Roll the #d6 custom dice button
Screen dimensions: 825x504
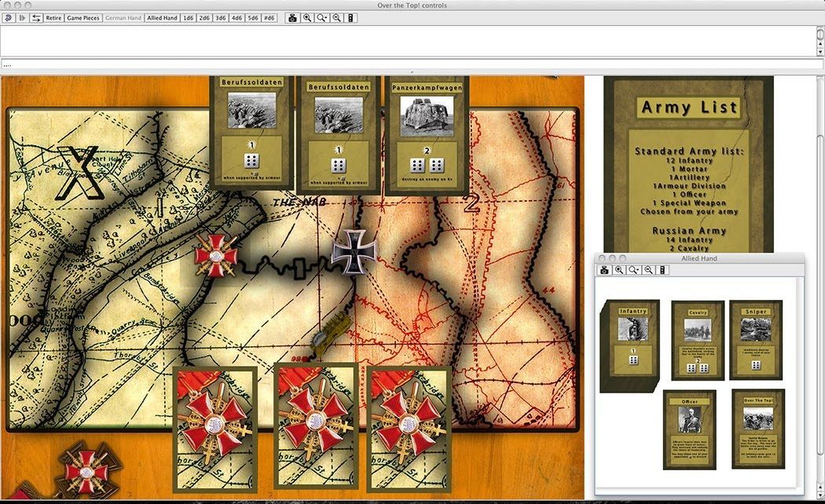(x=269, y=18)
